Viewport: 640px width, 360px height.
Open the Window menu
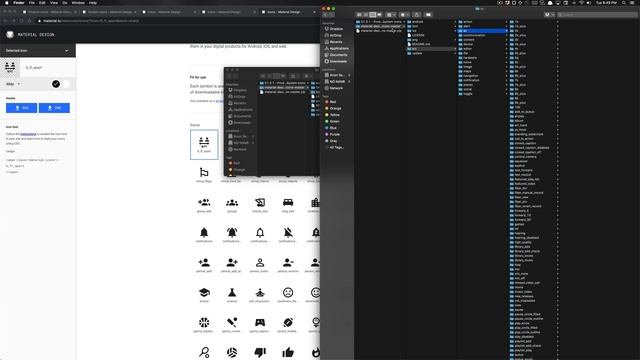pyautogui.click(x=78, y=3)
